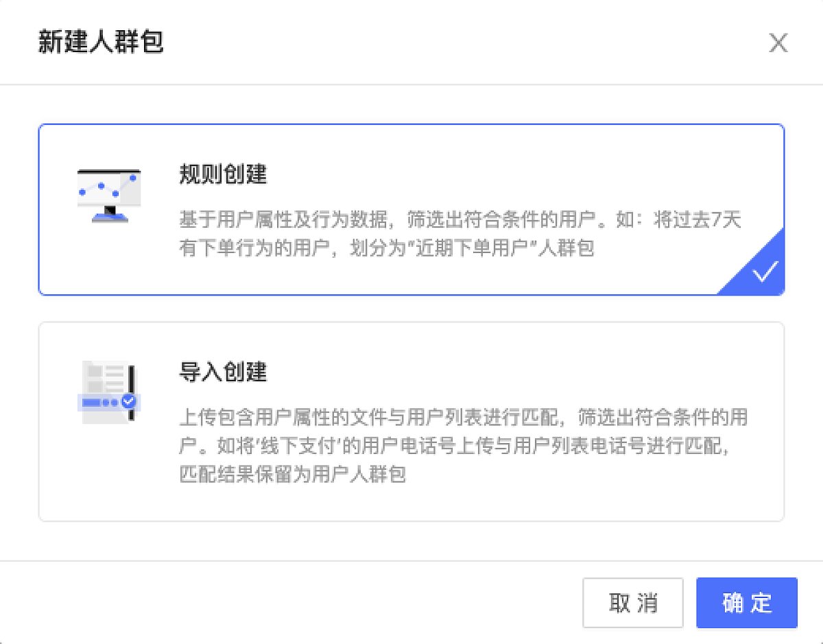
Task: Click the monitor stand base of rule icon
Action: (x=110, y=217)
